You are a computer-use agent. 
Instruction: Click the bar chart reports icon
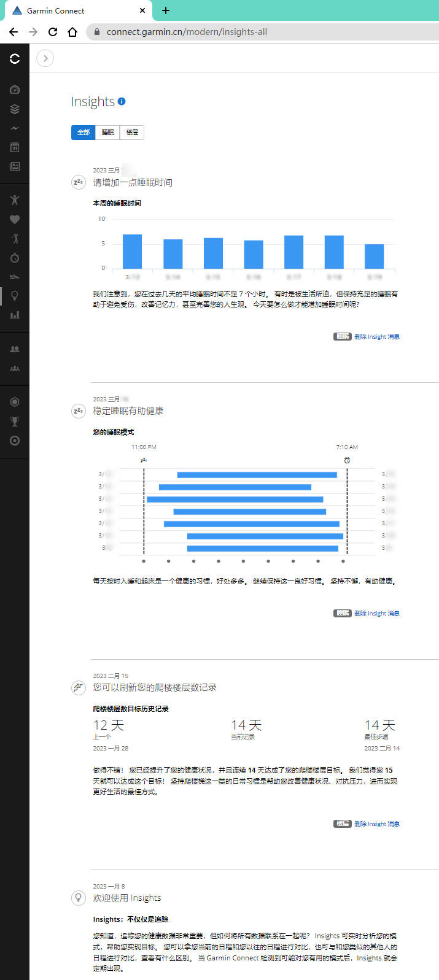pyautogui.click(x=15, y=315)
